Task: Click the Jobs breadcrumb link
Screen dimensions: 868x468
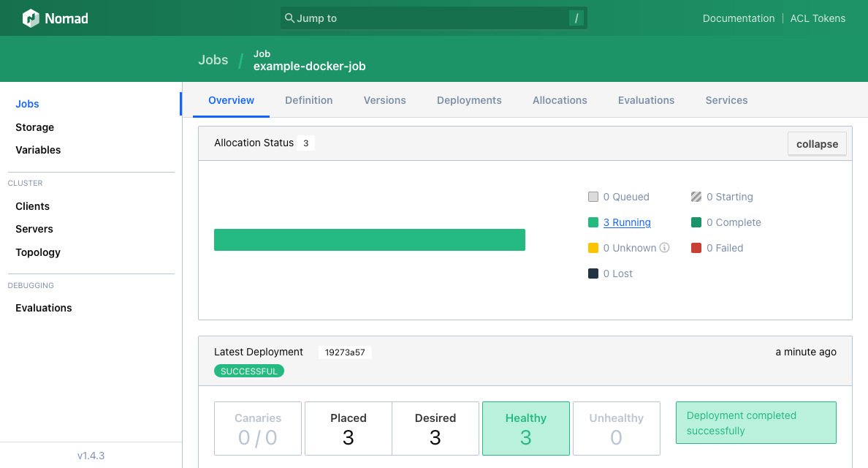Action: click(x=213, y=60)
